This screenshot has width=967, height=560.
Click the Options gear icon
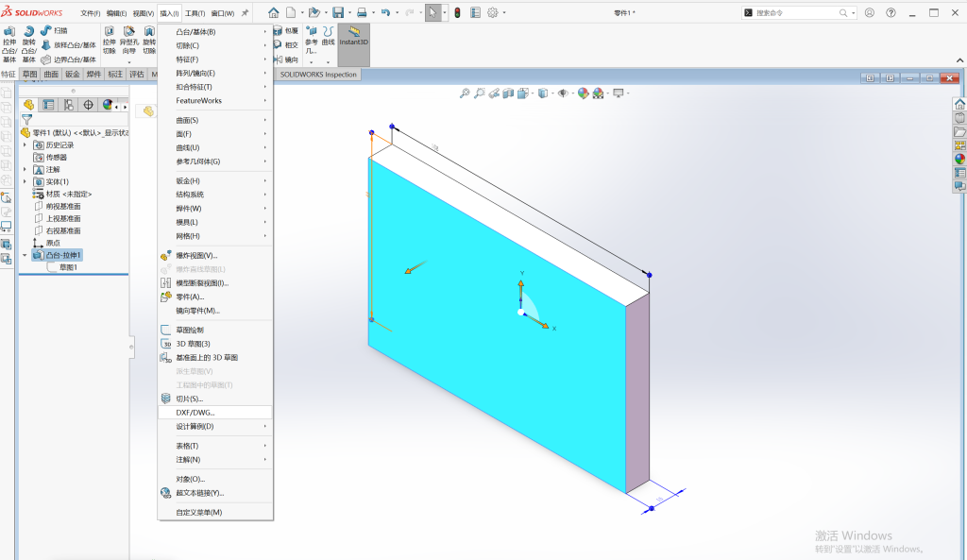[493, 12]
